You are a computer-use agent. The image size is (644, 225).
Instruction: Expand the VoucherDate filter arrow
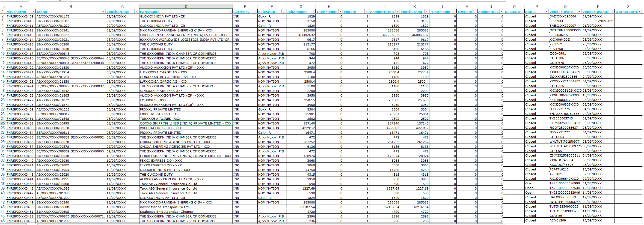click(136, 11)
